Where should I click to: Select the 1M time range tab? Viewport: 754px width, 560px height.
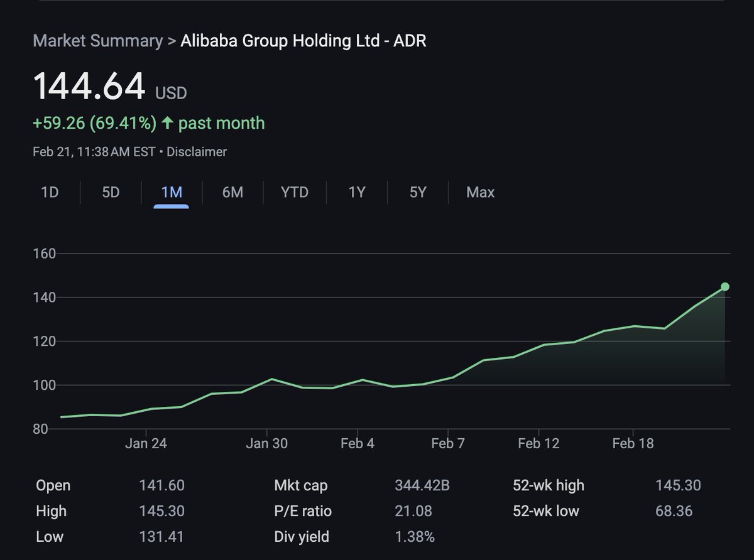click(x=172, y=192)
